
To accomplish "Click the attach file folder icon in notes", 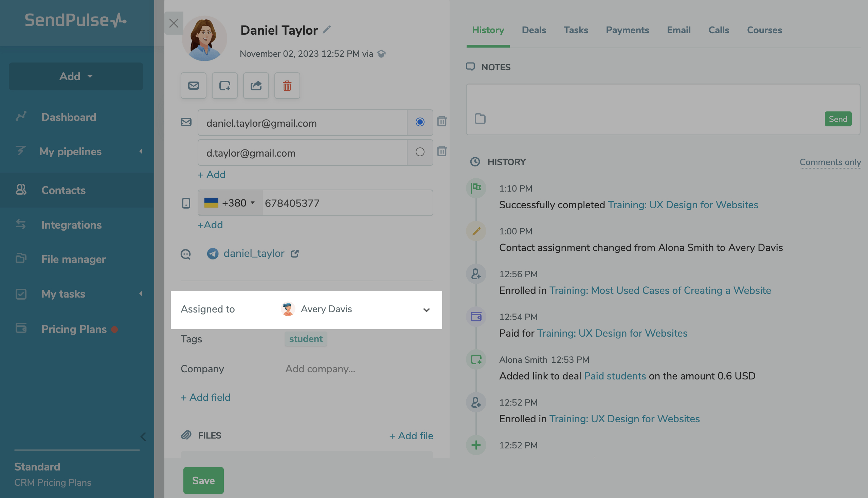I will (x=480, y=119).
